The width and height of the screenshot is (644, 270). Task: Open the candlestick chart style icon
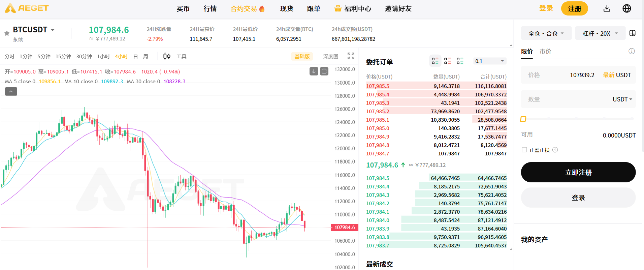[x=167, y=56]
